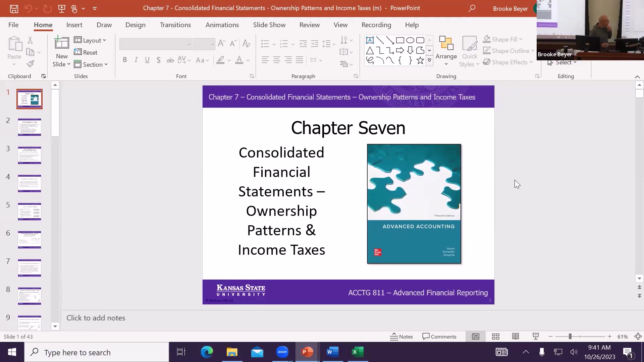Select the Text Box shape tool

click(370, 40)
